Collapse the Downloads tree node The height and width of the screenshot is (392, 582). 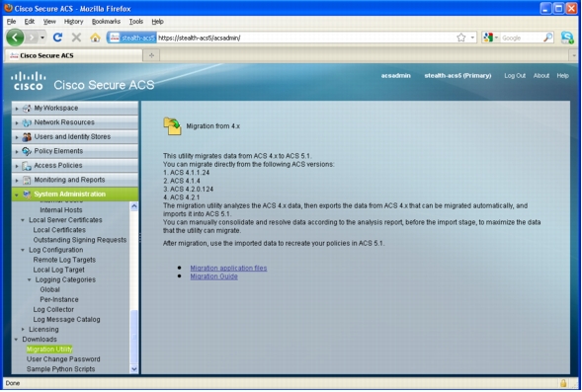pyautogui.click(x=17, y=340)
